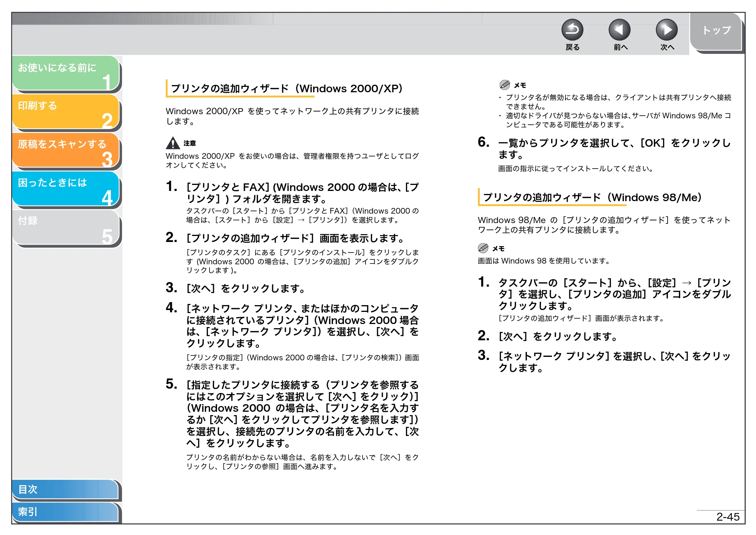Image resolution: width=756 pixels, height=535 pixels.
Task: Click step 2 [プリンタの追加ウィザード] 画面を表示します
Action: click(x=296, y=238)
